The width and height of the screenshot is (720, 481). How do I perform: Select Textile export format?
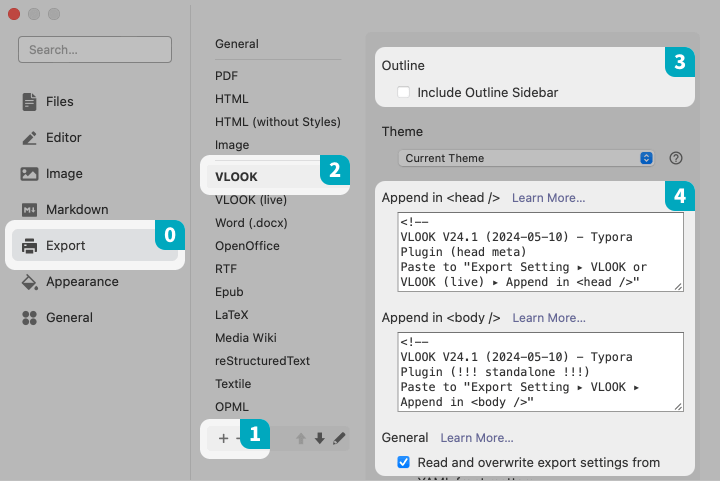click(233, 384)
